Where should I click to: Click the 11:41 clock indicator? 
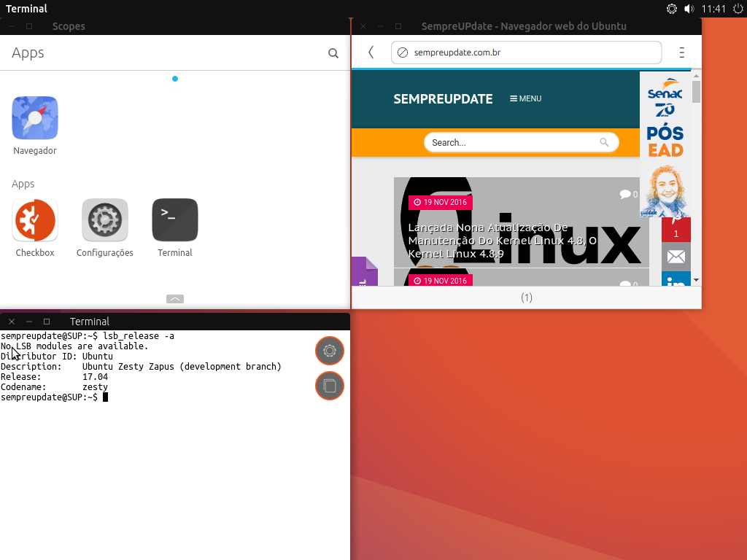713,9
